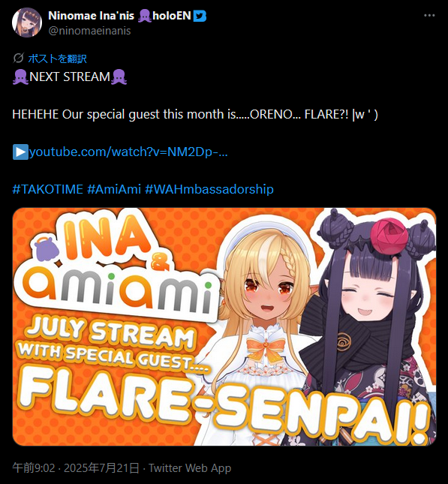This screenshot has width=448, height=484.
Task: Click the octopus emoji before NEXT STREAM
Action: pyautogui.click(x=21, y=77)
